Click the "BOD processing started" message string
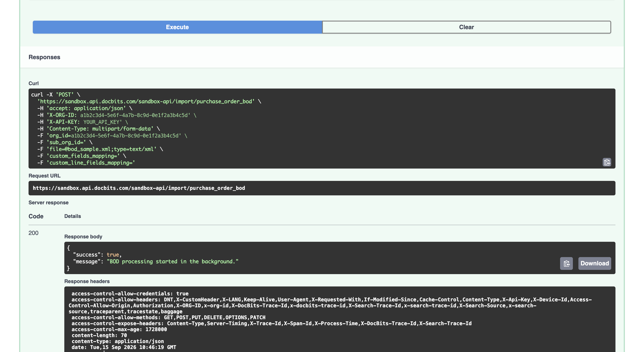644x352 pixels. tap(172, 262)
